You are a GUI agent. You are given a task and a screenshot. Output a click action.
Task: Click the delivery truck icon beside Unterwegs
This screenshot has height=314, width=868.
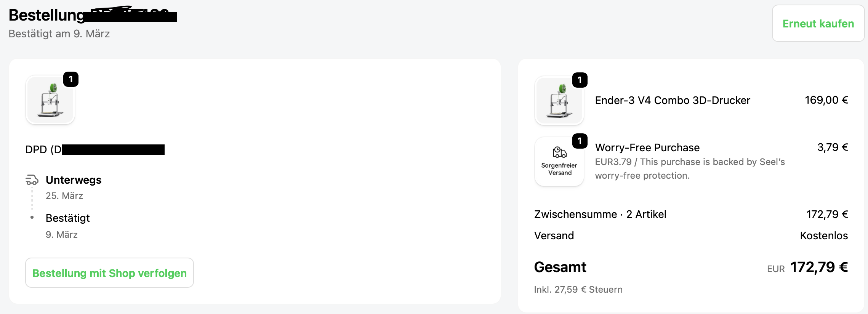32,180
